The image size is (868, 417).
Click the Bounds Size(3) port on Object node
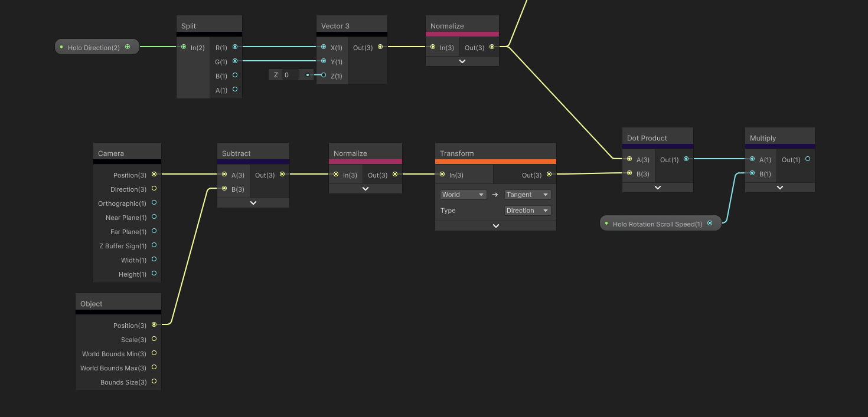coord(154,382)
